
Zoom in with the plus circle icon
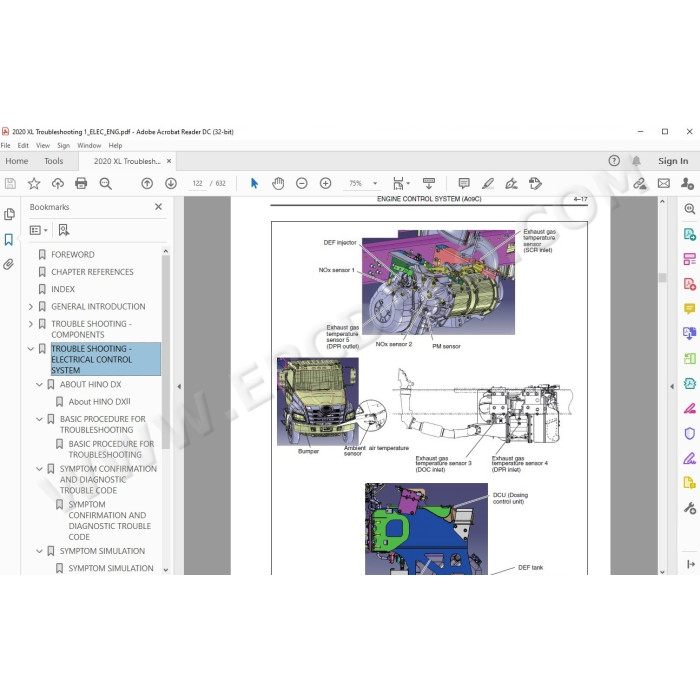(x=325, y=183)
